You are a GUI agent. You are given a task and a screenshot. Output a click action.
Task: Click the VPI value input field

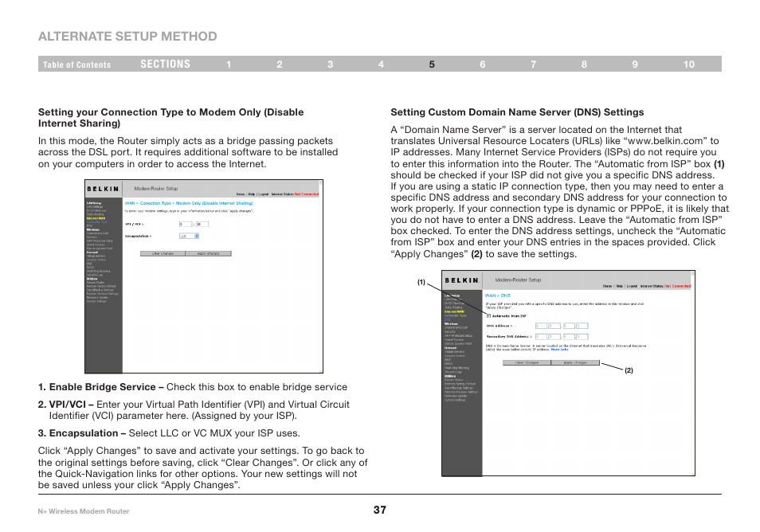(x=186, y=224)
